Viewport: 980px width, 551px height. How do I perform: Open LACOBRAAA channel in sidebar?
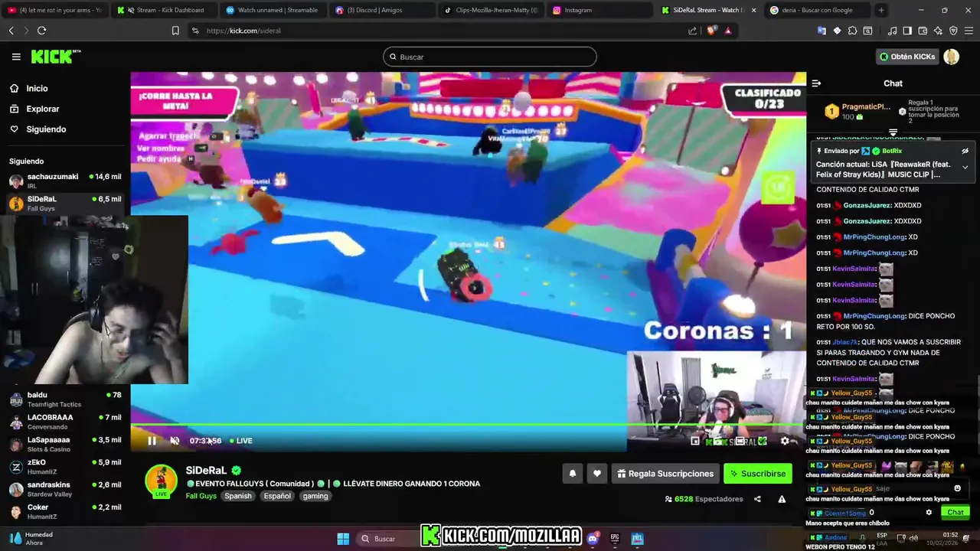click(x=64, y=422)
